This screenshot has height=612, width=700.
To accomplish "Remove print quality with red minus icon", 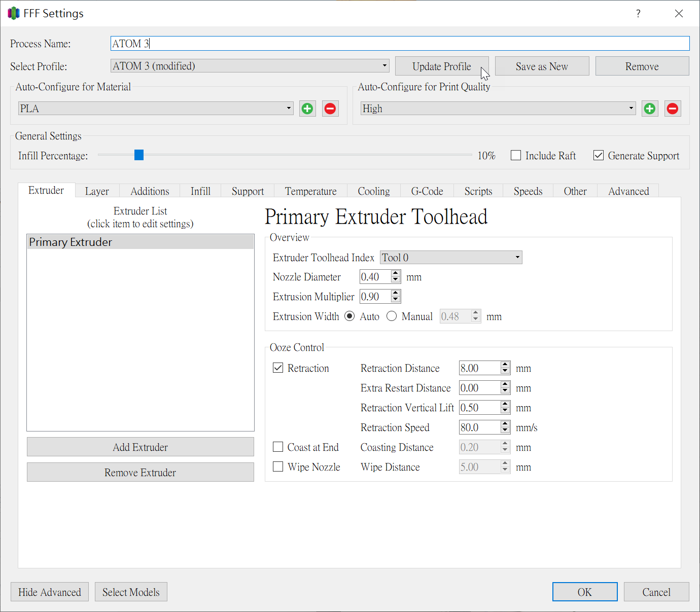I will click(673, 109).
